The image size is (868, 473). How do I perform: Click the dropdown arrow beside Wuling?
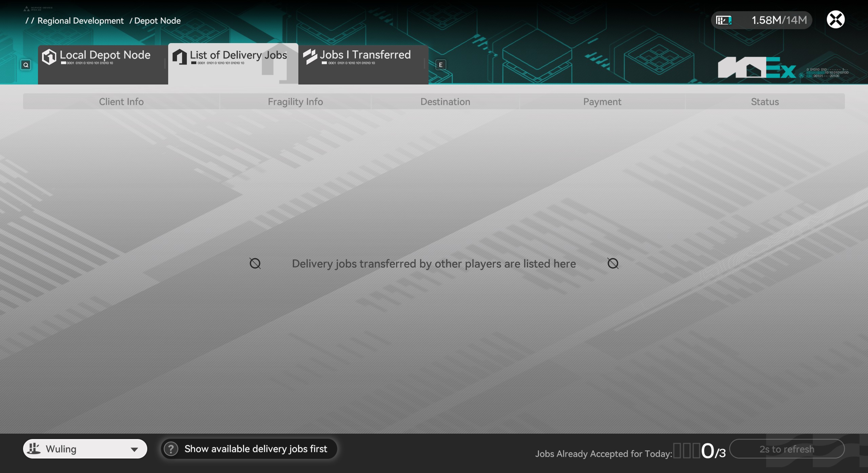point(134,450)
